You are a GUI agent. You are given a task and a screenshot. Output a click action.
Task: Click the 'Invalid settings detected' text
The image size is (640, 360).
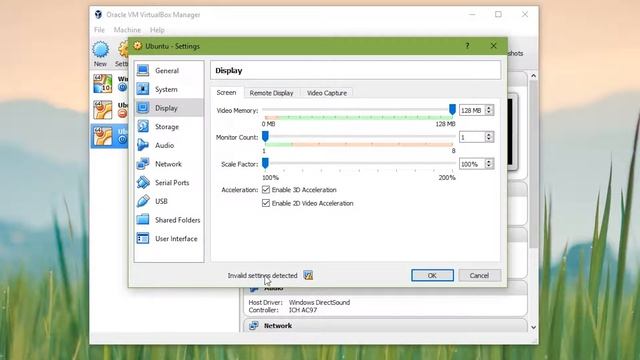tap(262, 276)
